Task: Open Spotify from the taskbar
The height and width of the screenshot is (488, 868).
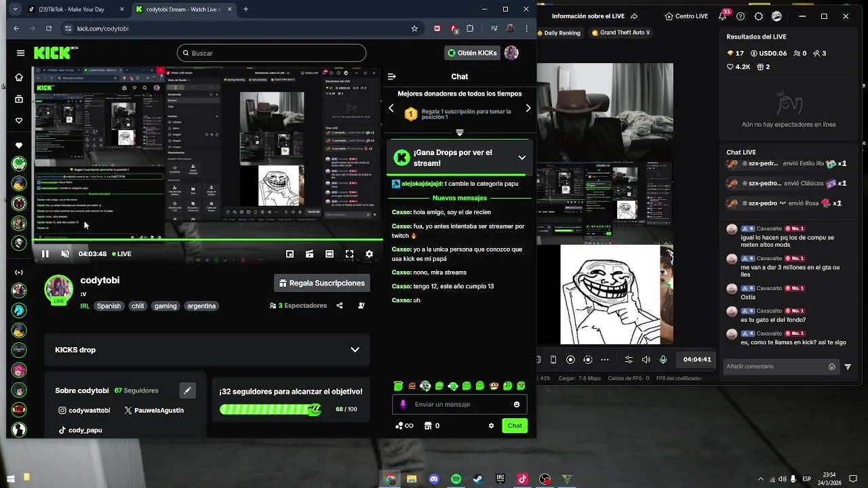Action: click(x=456, y=479)
